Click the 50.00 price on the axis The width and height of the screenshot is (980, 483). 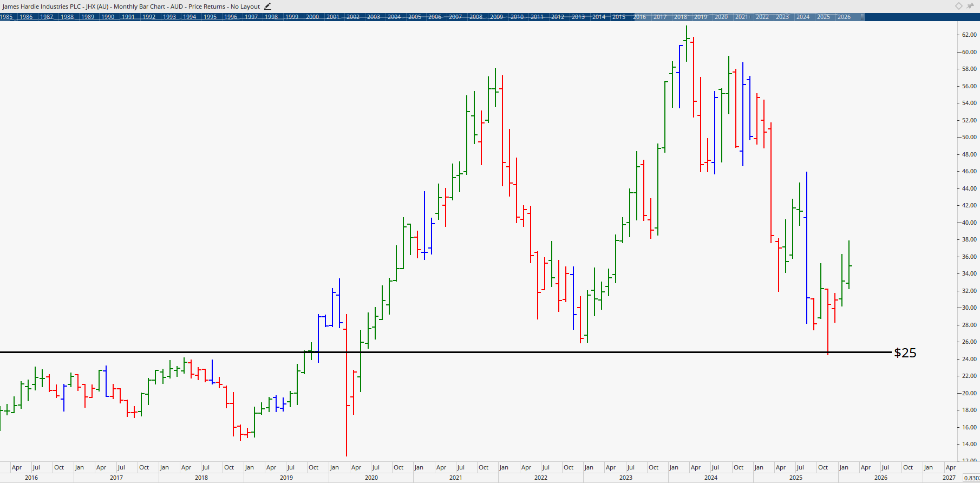pyautogui.click(x=969, y=137)
